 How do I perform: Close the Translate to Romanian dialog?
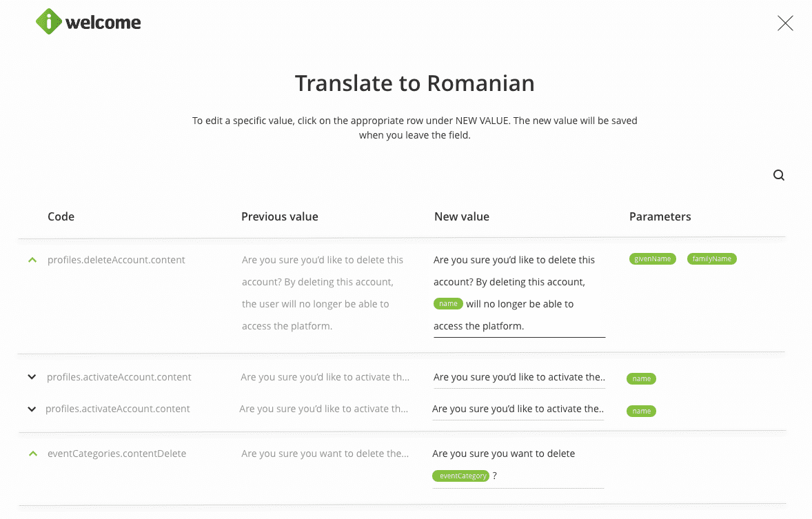click(785, 23)
